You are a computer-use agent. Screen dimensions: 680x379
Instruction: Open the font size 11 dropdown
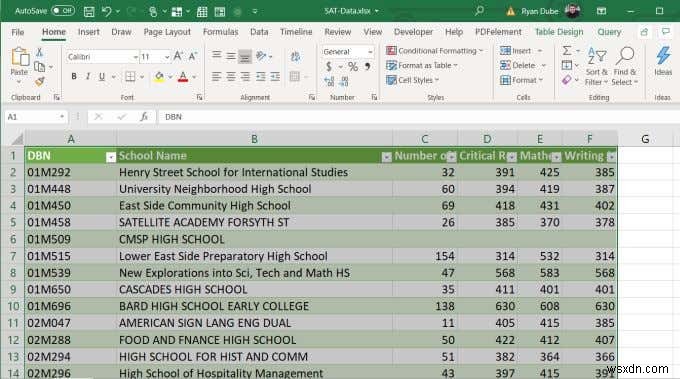pos(167,57)
